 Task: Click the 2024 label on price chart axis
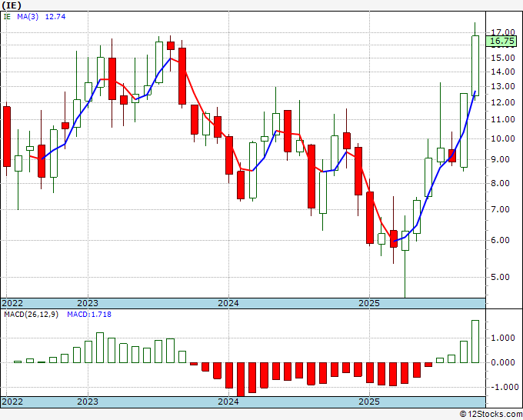[x=228, y=303]
